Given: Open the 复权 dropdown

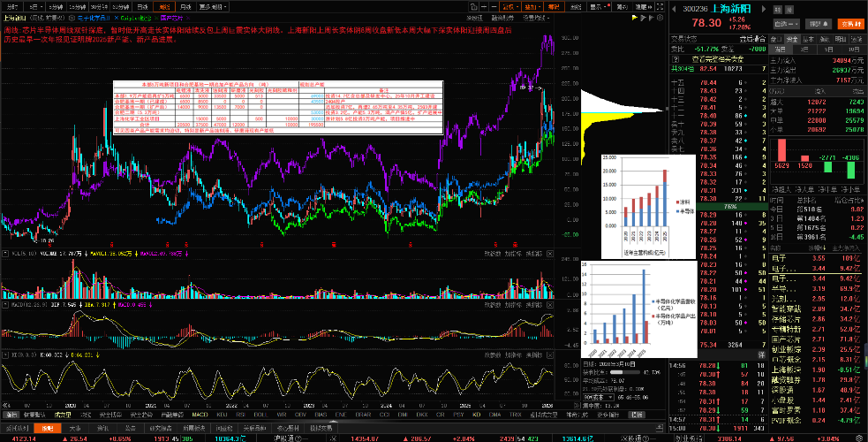Looking at the screenshot, I should [509, 7].
